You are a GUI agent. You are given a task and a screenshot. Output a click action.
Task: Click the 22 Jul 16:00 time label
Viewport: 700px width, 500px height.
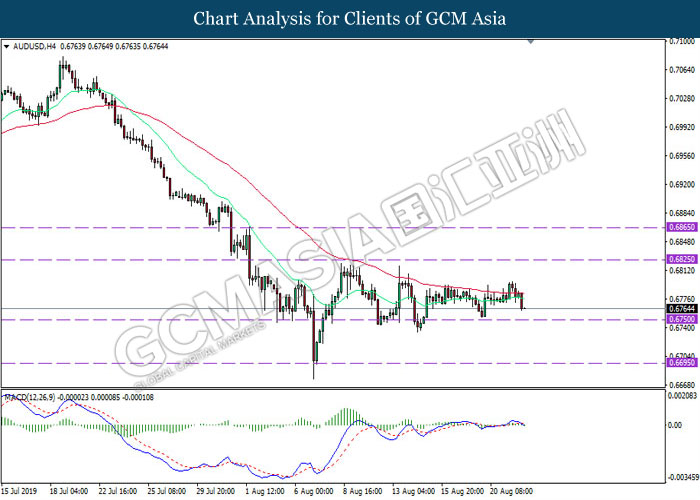pos(118,491)
